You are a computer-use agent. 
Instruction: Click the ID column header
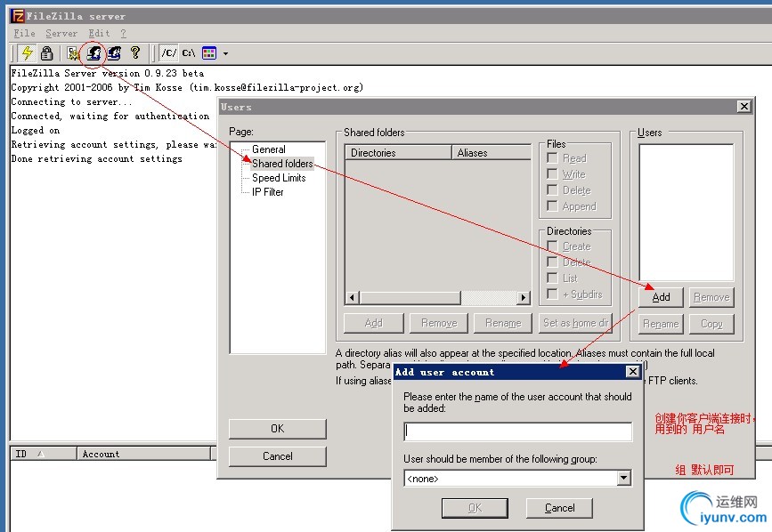coord(44,454)
